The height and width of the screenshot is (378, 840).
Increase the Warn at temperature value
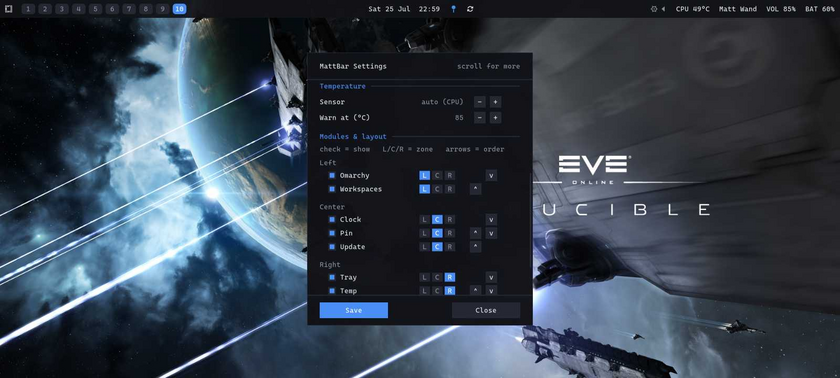(496, 118)
